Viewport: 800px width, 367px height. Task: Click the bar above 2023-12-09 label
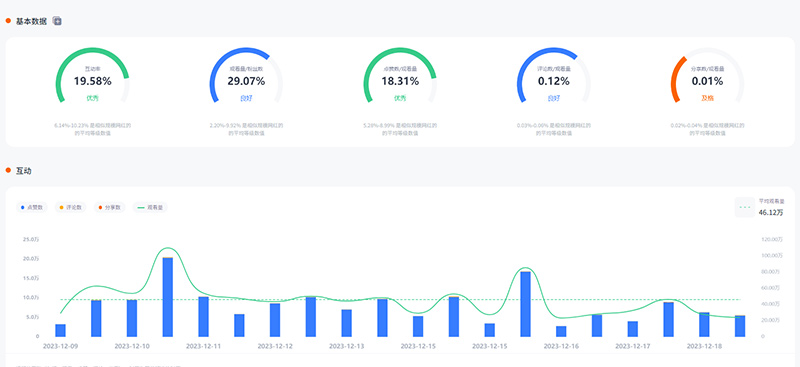point(60,330)
